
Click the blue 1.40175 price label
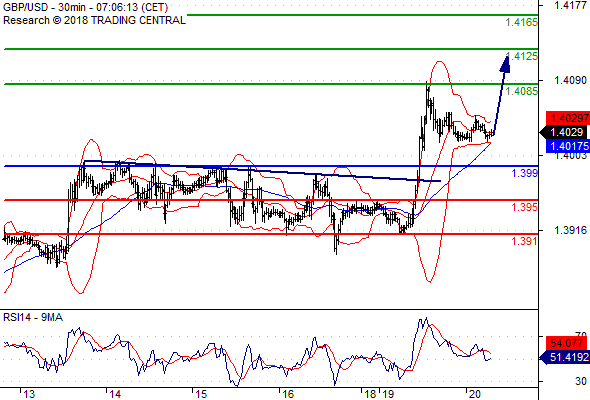[x=568, y=146]
